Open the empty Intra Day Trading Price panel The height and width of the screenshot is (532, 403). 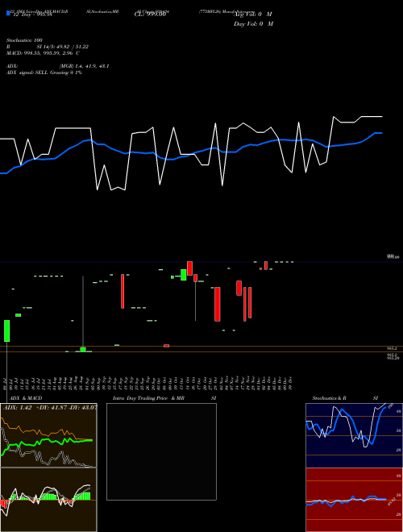161,451
